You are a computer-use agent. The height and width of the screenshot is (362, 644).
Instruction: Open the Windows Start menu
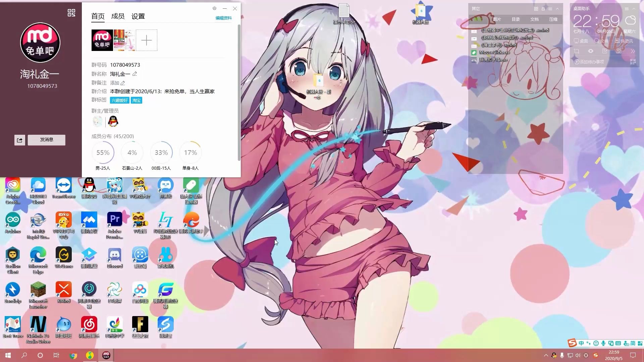pos(8,355)
